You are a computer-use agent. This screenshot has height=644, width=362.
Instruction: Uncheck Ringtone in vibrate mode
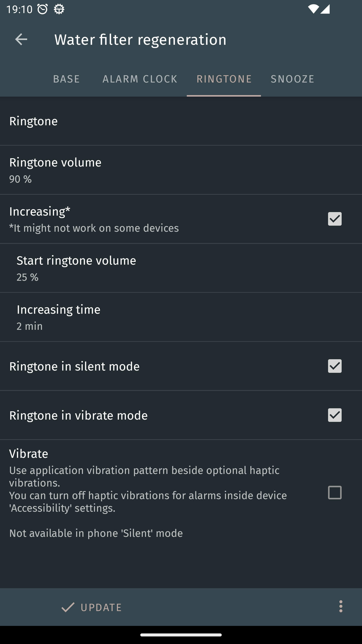coord(335,415)
